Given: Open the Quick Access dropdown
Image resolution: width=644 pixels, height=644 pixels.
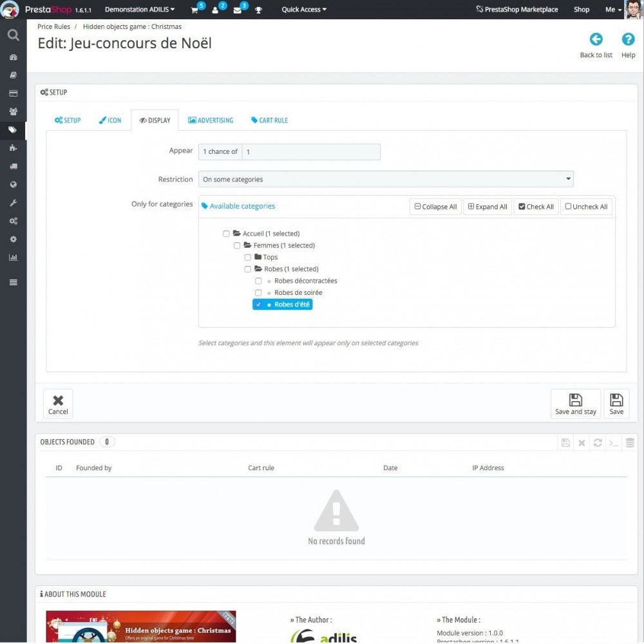Looking at the screenshot, I should click(304, 10).
